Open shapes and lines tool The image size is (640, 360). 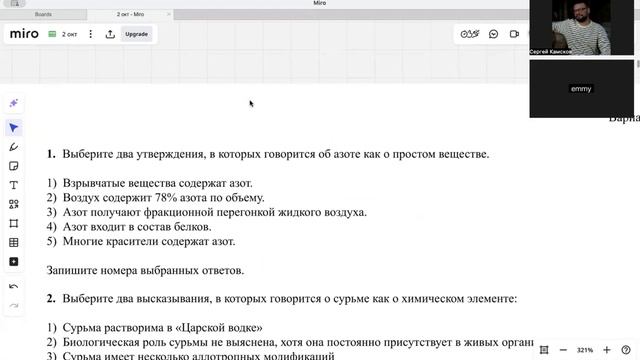pyautogui.click(x=13, y=204)
